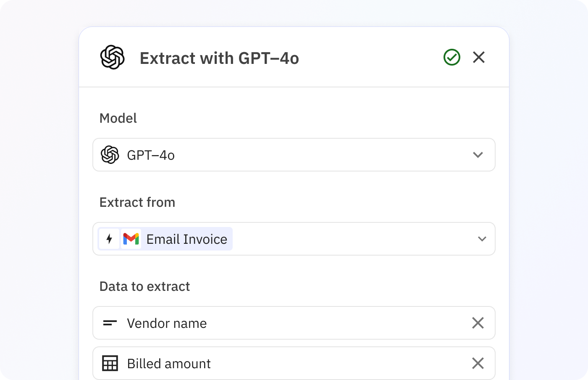Select the Email Invoice source chip
This screenshot has height=380, width=588.
click(x=176, y=239)
